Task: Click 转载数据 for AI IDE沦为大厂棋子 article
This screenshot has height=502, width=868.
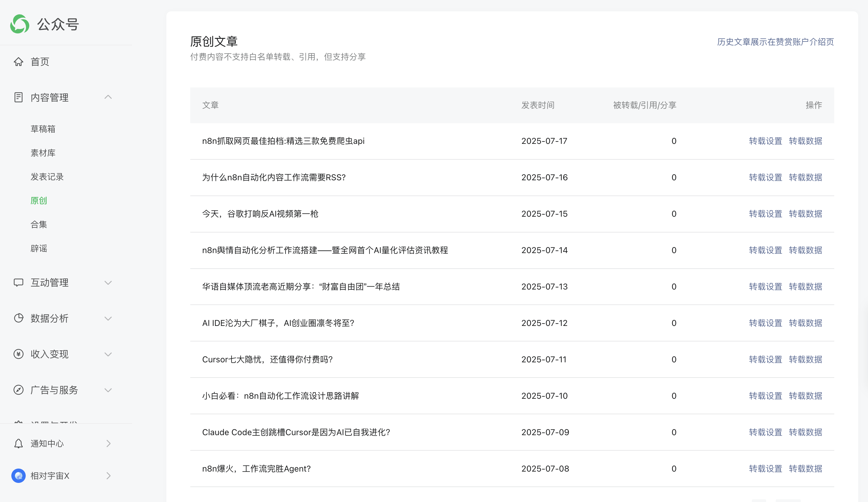Action: 805,323
